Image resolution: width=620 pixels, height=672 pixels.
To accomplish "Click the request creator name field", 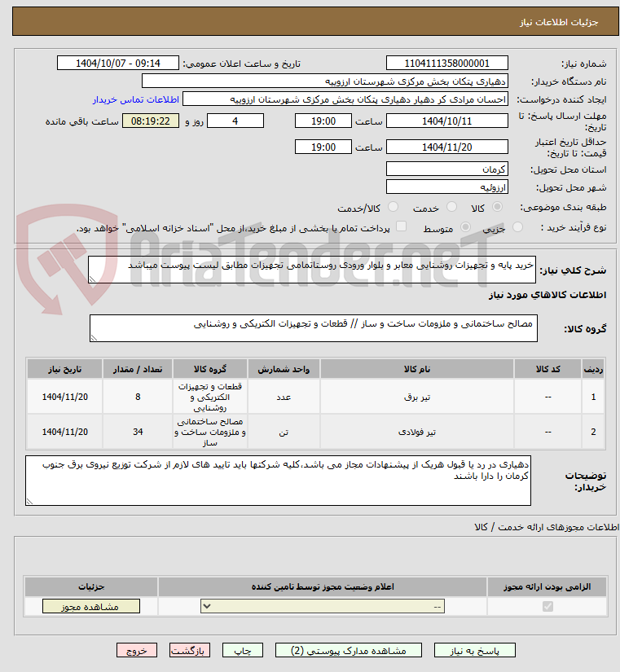I will 345,99.
